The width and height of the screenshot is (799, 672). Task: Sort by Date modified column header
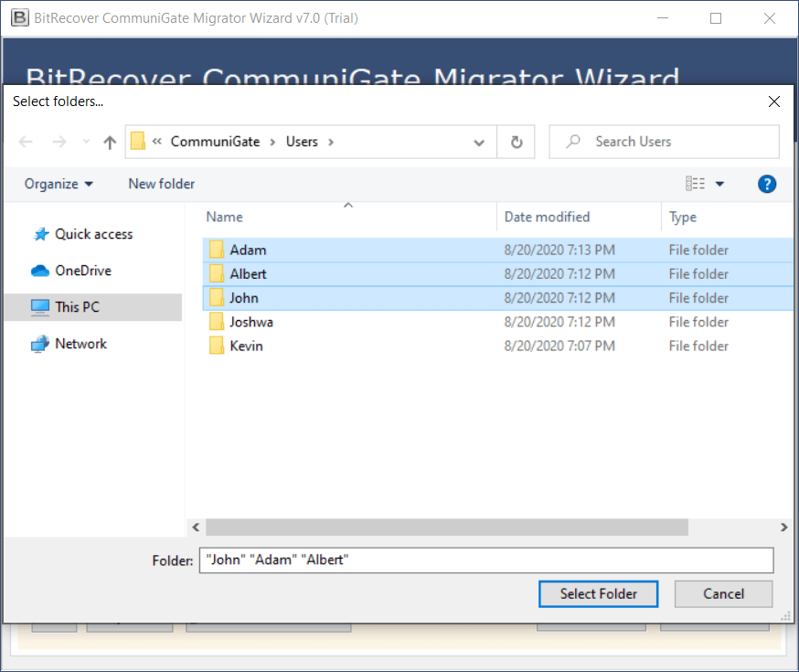pyautogui.click(x=547, y=217)
